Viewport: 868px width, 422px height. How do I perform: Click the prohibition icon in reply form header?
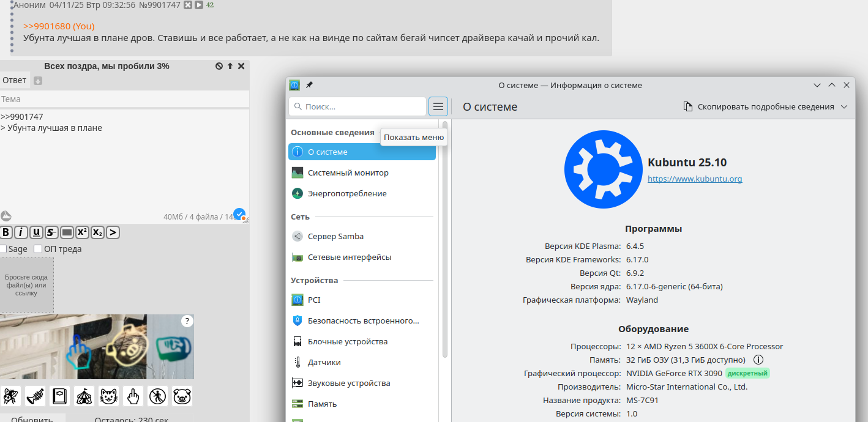219,66
